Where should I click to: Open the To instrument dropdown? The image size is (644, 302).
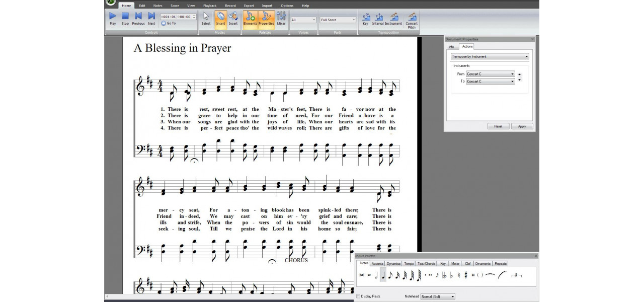point(491,81)
